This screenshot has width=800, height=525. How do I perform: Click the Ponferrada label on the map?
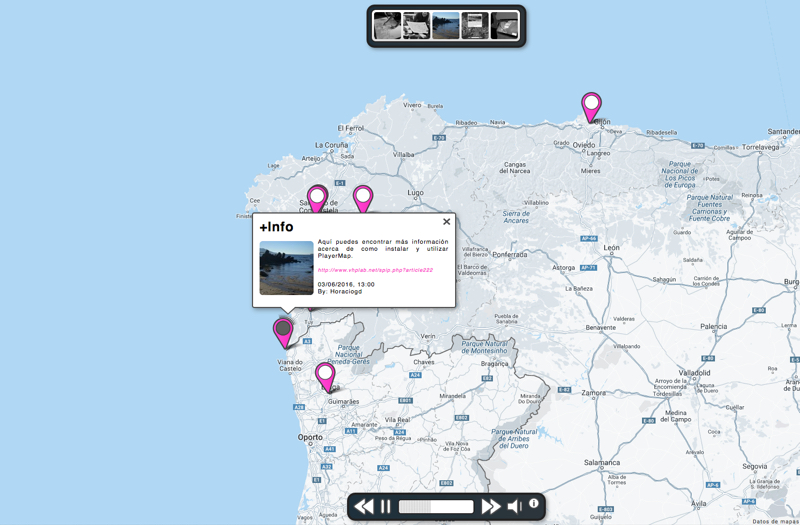coord(510,254)
